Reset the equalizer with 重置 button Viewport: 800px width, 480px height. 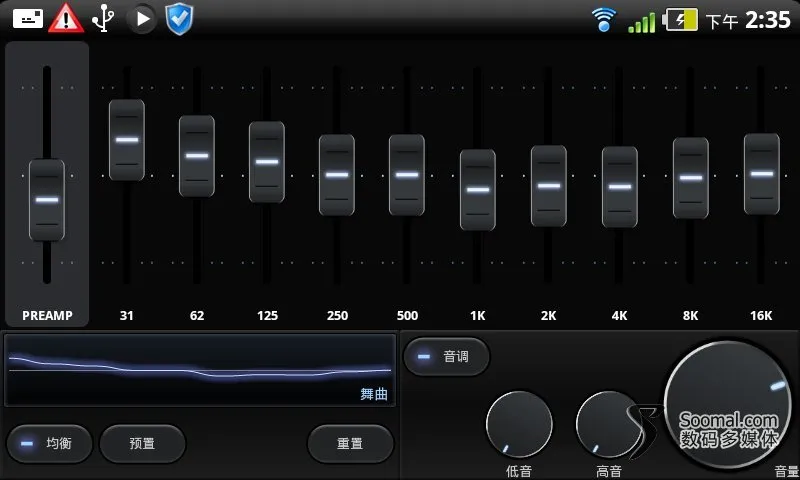[351, 443]
